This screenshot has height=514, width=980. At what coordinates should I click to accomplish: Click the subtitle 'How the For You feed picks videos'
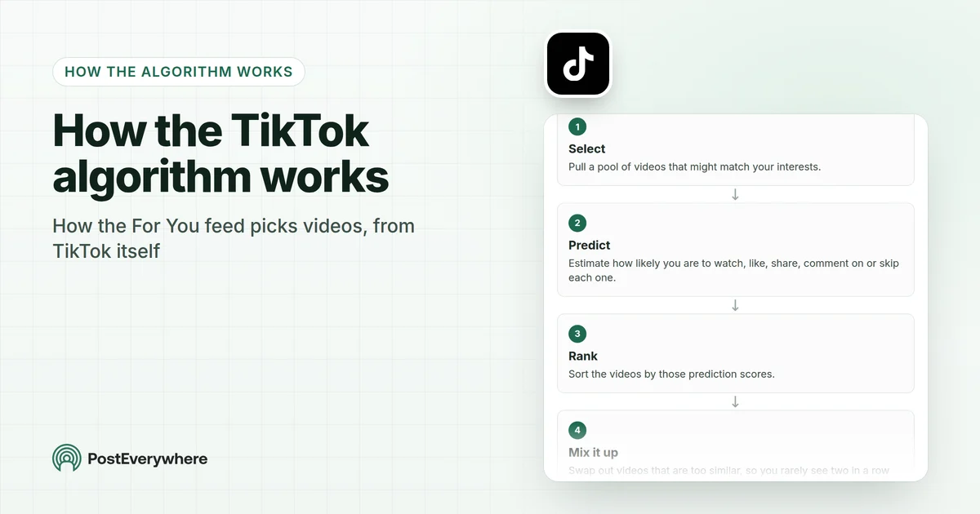tap(234, 238)
